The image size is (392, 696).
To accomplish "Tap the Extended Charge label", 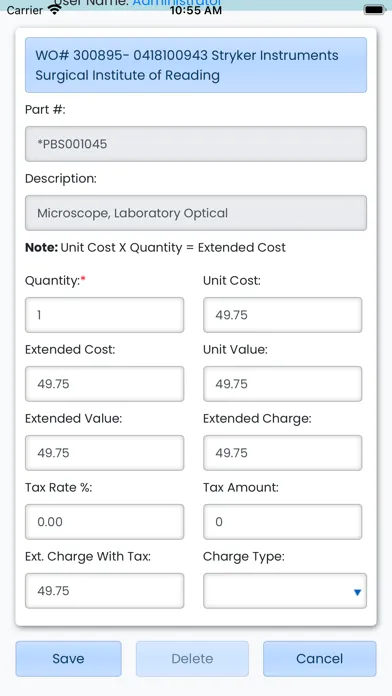I will coord(257,419).
